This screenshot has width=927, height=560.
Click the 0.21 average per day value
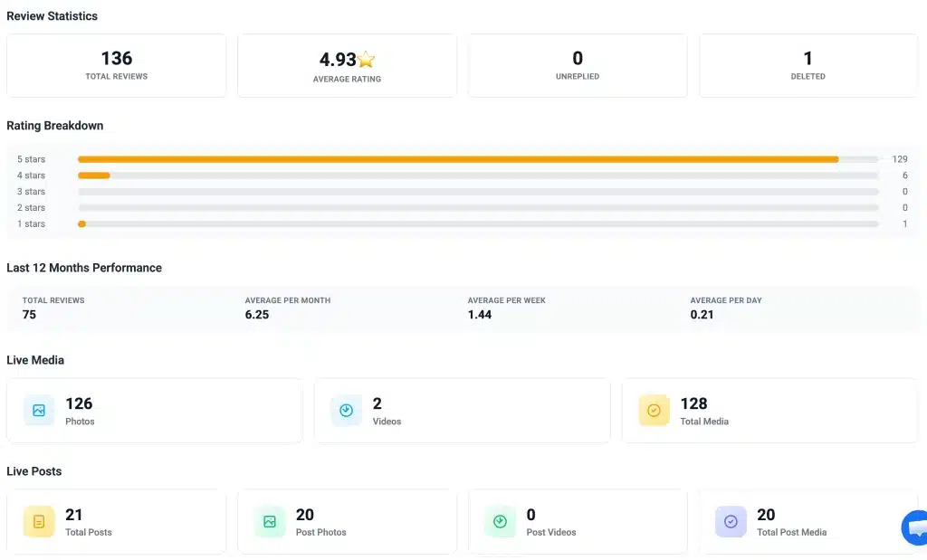(702, 315)
